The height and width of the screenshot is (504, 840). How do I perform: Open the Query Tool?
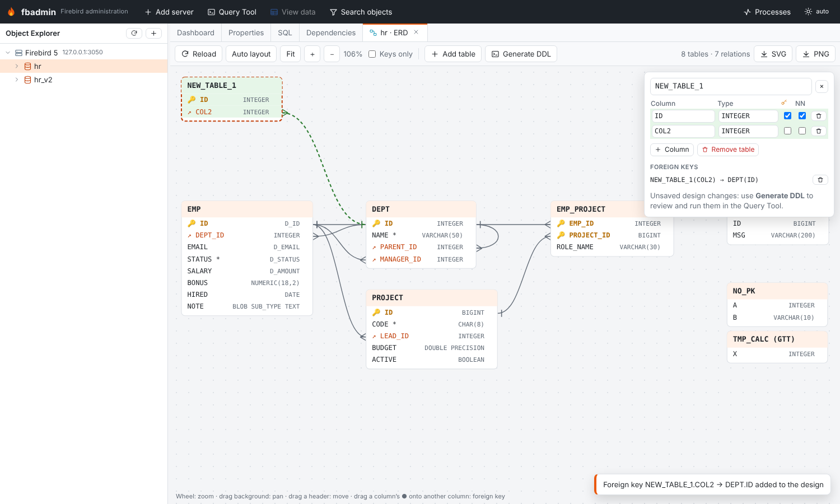232,12
